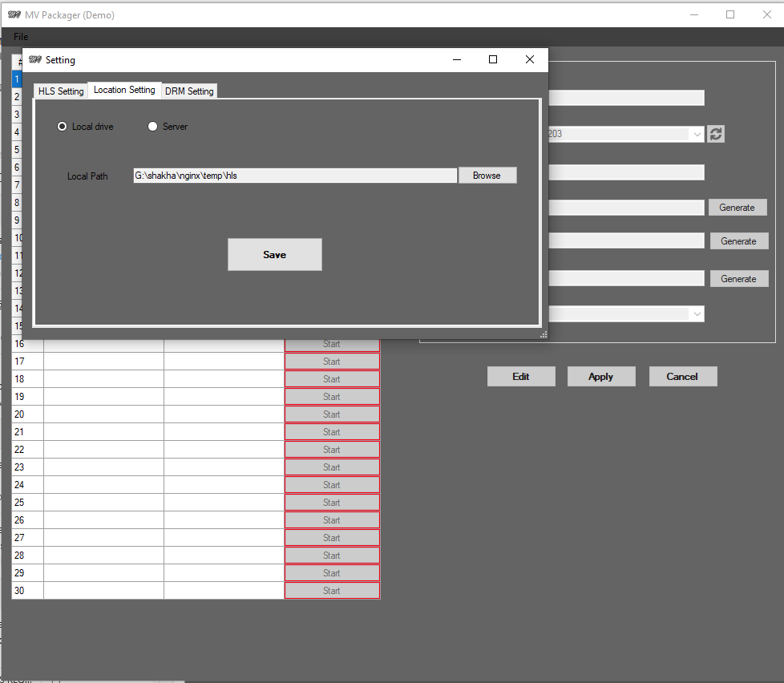Image resolution: width=784 pixels, height=683 pixels.
Task: Choose the Server radio option
Action: click(x=153, y=127)
